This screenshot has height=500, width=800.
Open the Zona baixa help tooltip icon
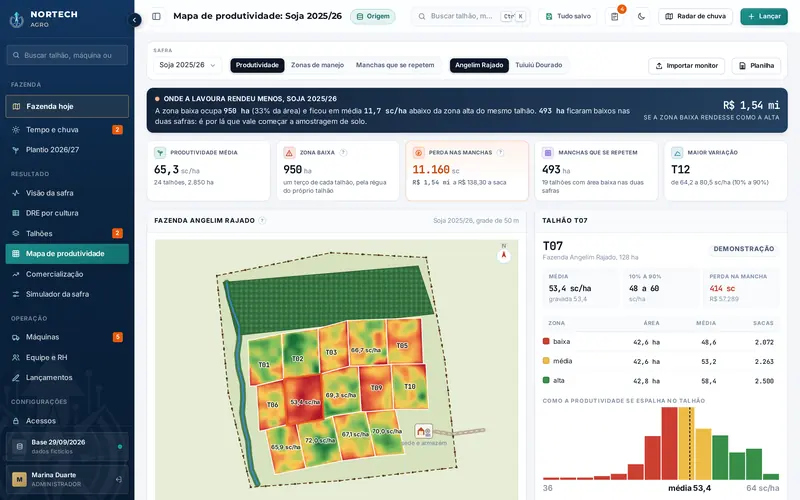point(343,153)
